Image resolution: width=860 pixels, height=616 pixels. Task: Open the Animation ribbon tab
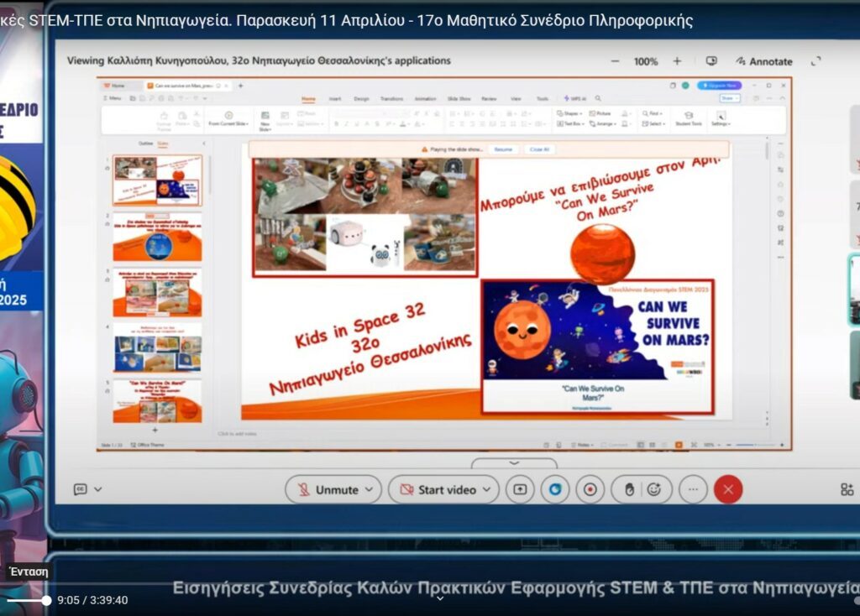(425, 99)
